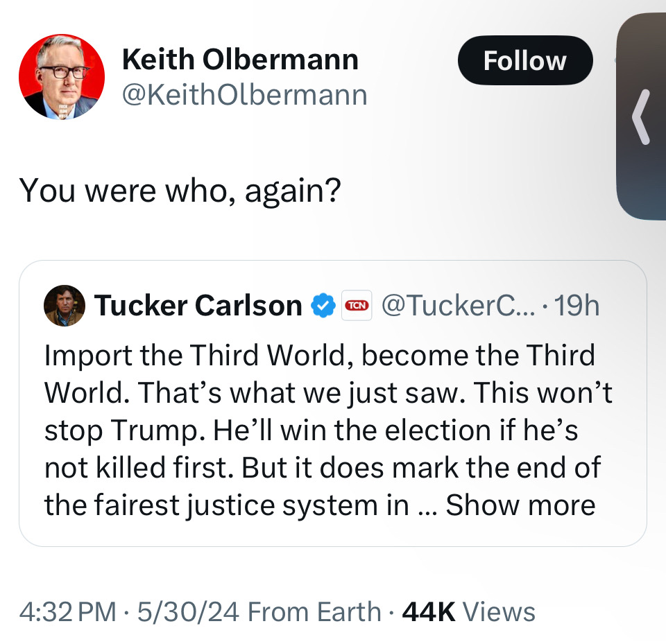Click the 5/30/24 post date

pos(188,611)
